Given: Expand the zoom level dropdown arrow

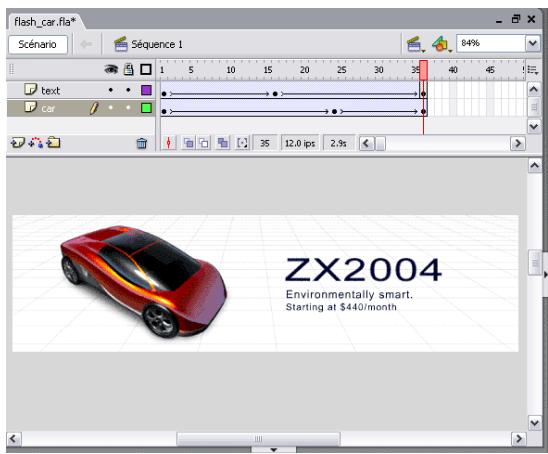Looking at the screenshot, I should click(533, 43).
